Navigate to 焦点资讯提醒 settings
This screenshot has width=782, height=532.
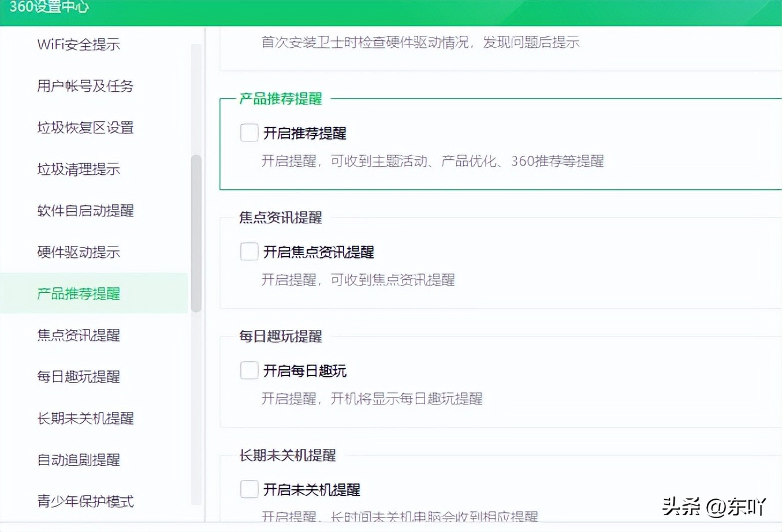[79, 335]
